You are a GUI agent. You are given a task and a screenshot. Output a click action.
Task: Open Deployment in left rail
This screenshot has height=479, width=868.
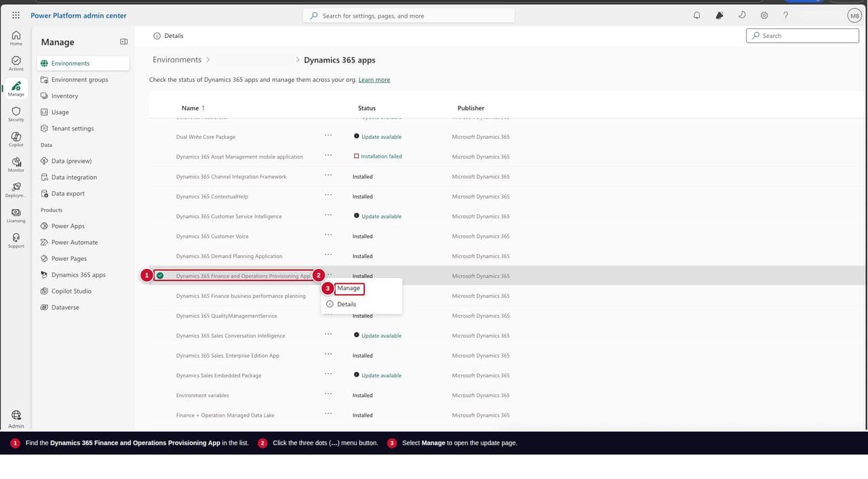pos(16,190)
